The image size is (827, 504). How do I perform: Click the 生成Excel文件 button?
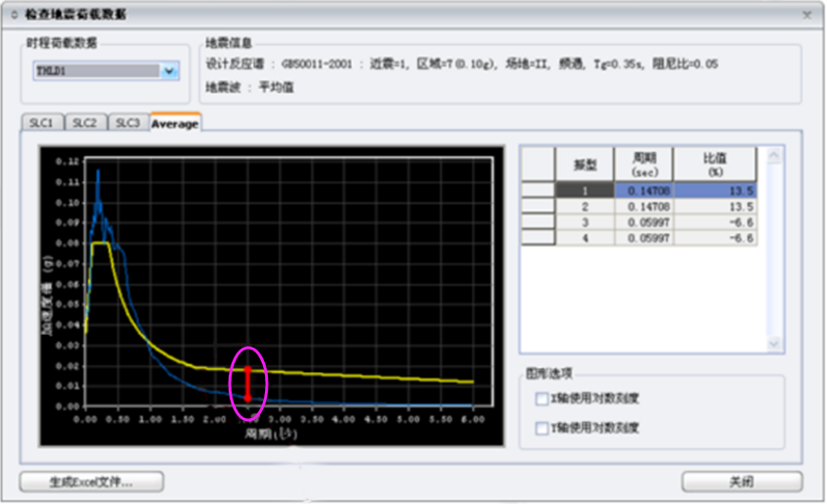coord(91,482)
